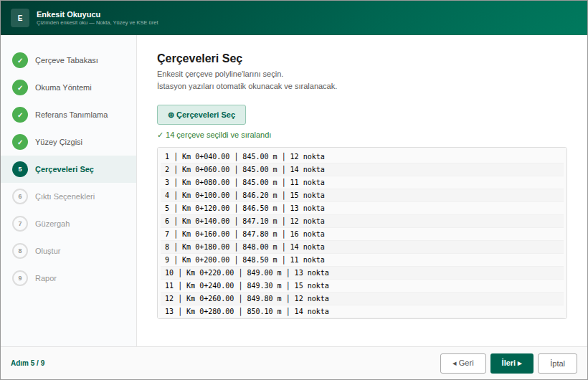Viewport: 588px width, 380px height.
Task: Click the Enkesit Okuyucu app logo icon
Action: click(x=20, y=18)
